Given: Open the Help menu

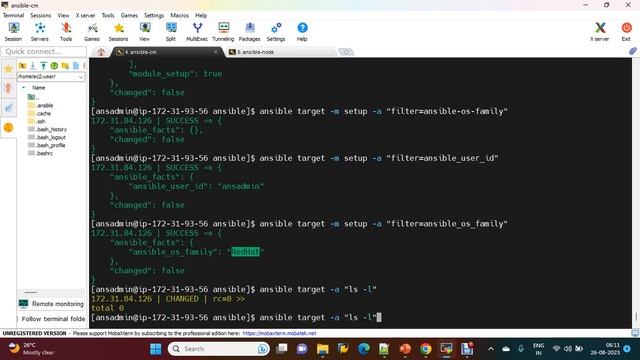Looking at the screenshot, I should pos(201,16).
